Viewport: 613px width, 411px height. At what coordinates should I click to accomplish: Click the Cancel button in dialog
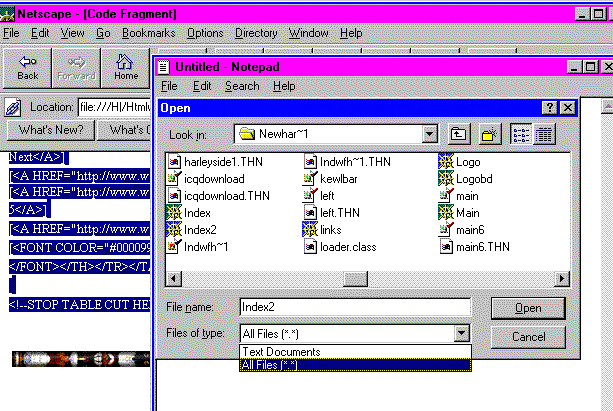(528, 337)
